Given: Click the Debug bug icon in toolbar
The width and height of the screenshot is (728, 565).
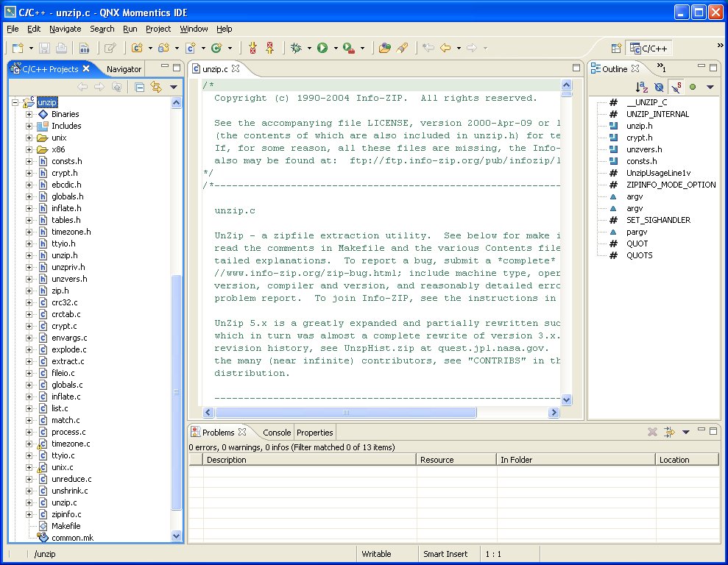Looking at the screenshot, I should [296, 49].
